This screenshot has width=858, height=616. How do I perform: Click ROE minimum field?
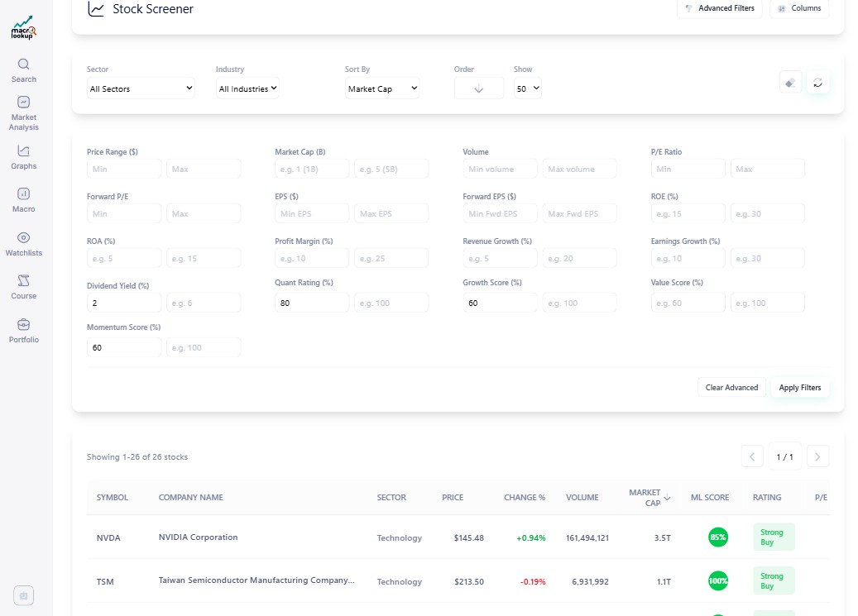point(688,213)
